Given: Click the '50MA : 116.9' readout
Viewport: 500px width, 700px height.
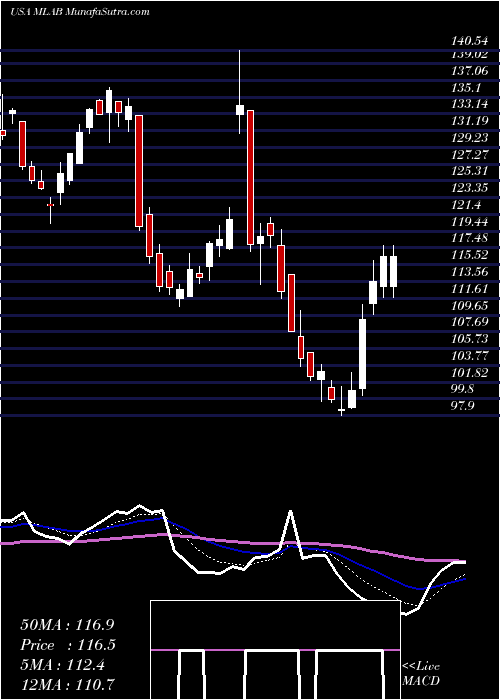Looking at the screenshot, I should point(69,625).
